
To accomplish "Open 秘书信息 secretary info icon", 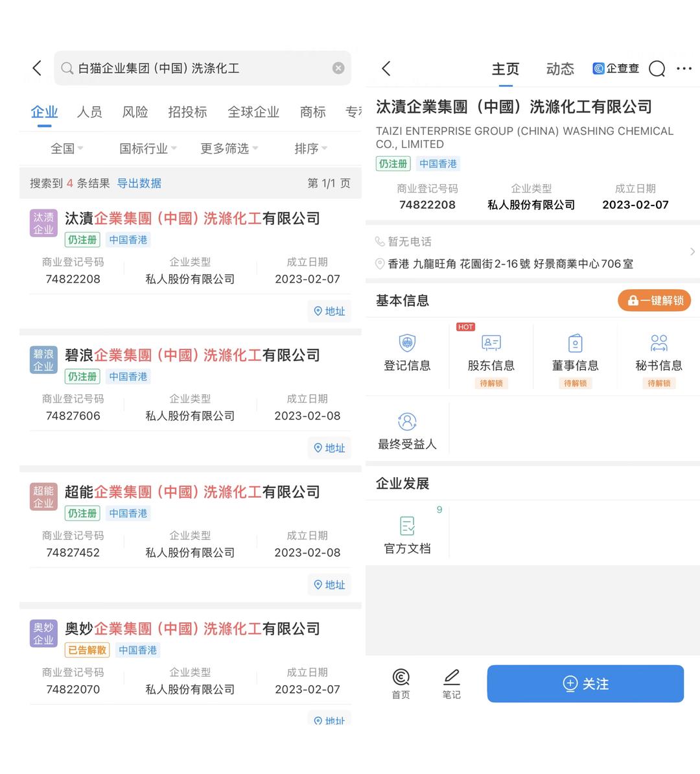I will click(659, 344).
